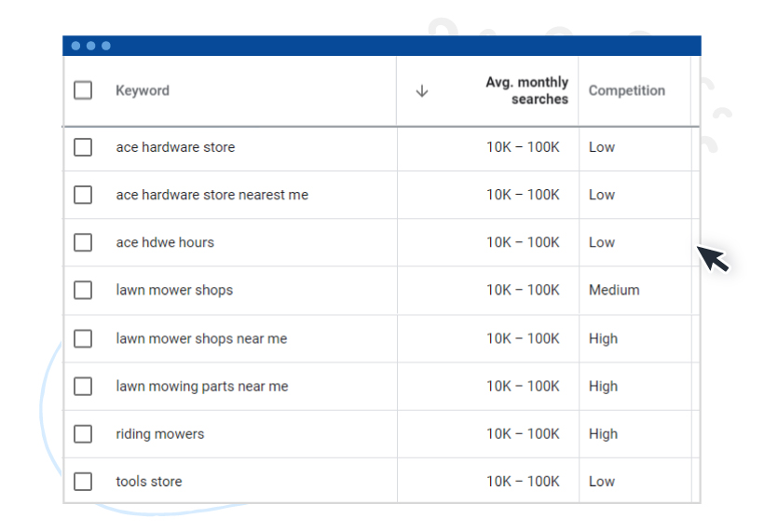The image size is (764, 532).
Task: Click the Competition column header
Action: 627,90
